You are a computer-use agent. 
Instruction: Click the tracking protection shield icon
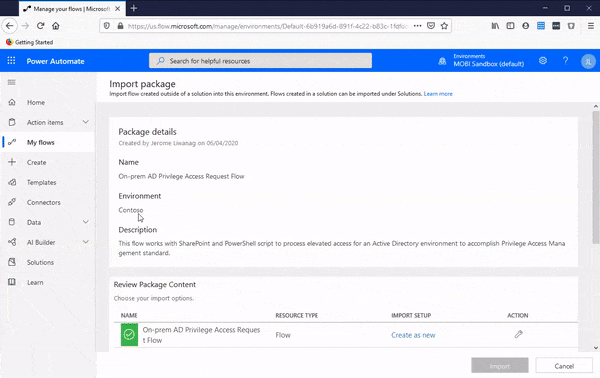(x=107, y=26)
